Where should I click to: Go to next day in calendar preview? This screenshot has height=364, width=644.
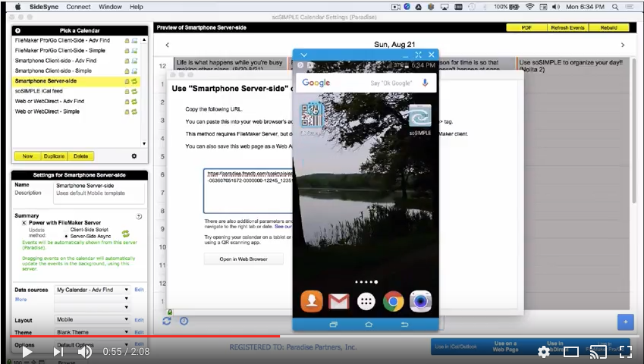[x=623, y=45]
